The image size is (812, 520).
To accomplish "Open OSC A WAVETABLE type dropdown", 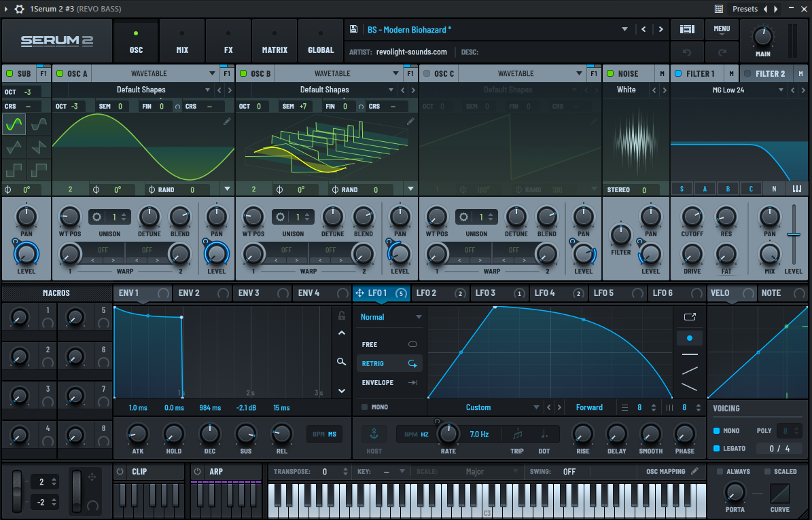I will [x=212, y=73].
